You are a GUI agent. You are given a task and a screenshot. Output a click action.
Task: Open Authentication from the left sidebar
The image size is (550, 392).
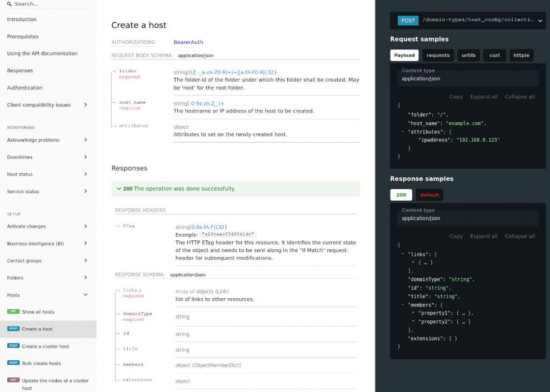click(x=25, y=87)
